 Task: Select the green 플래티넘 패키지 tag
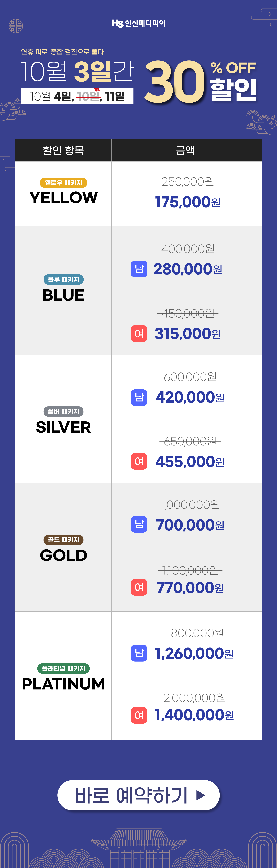click(63, 668)
